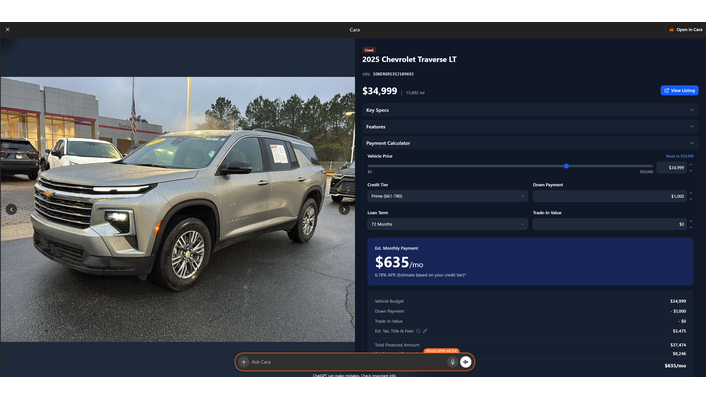The height and width of the screenshot is (400, 706).
Task: Collapse the Payment Calculator section
Action: 530,143
